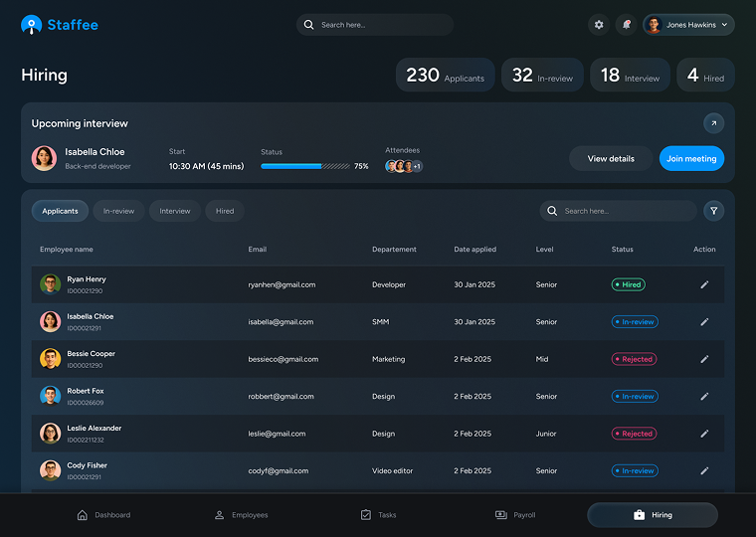Open Leslie Alexander's avatar
756x537 pixels.
click(x=50, y=434)
